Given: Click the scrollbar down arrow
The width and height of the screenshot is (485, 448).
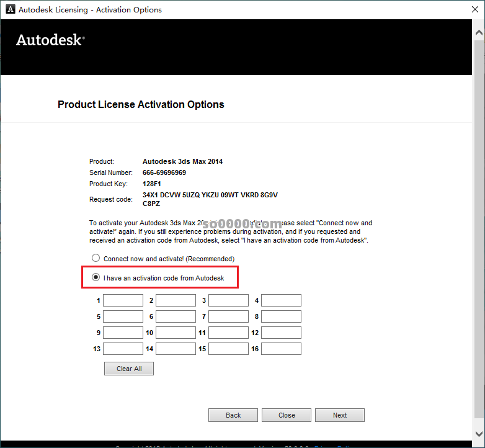Looking at the screenshot, I should tap(479, 434).
